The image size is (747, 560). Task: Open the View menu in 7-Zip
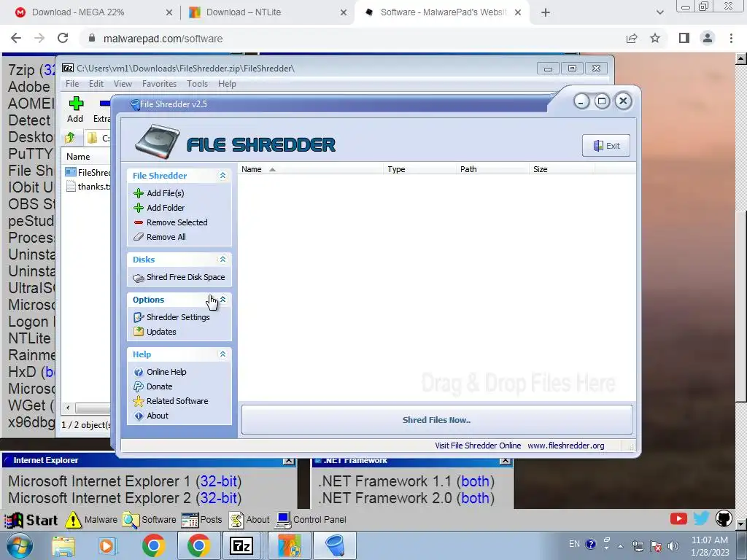pos(123,84)
